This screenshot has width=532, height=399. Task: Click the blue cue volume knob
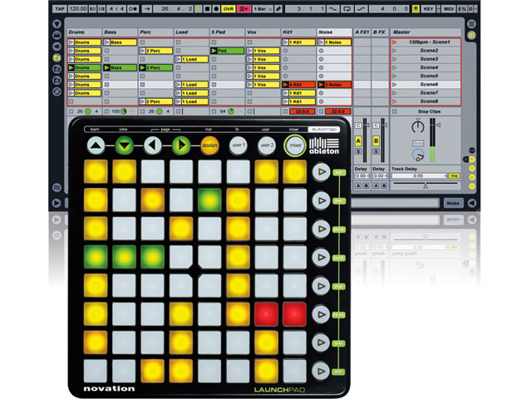(418, 155)
